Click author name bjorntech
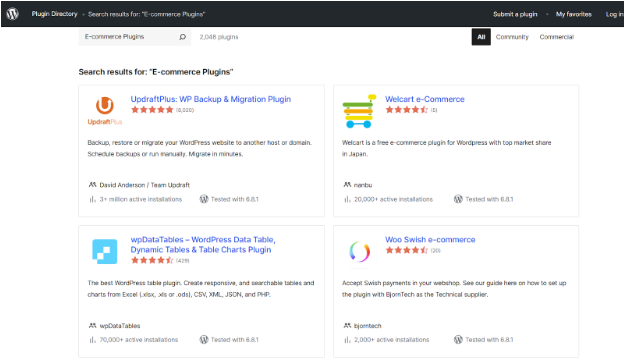 point(368,326)
